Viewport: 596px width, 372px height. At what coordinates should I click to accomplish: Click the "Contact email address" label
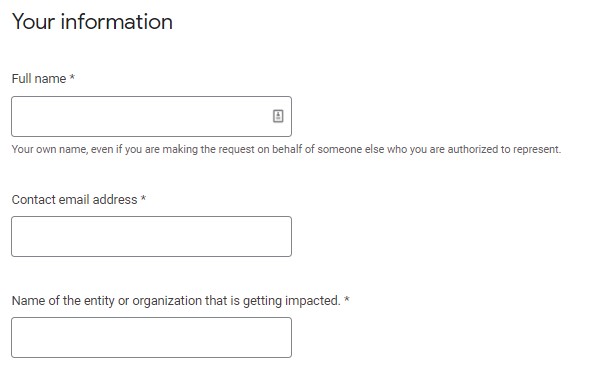(74, 199)
